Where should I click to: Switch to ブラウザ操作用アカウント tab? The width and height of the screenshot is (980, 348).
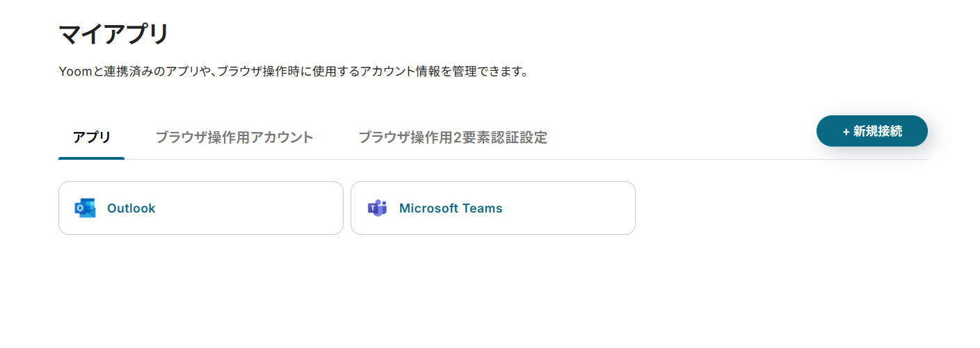point(234,138)
